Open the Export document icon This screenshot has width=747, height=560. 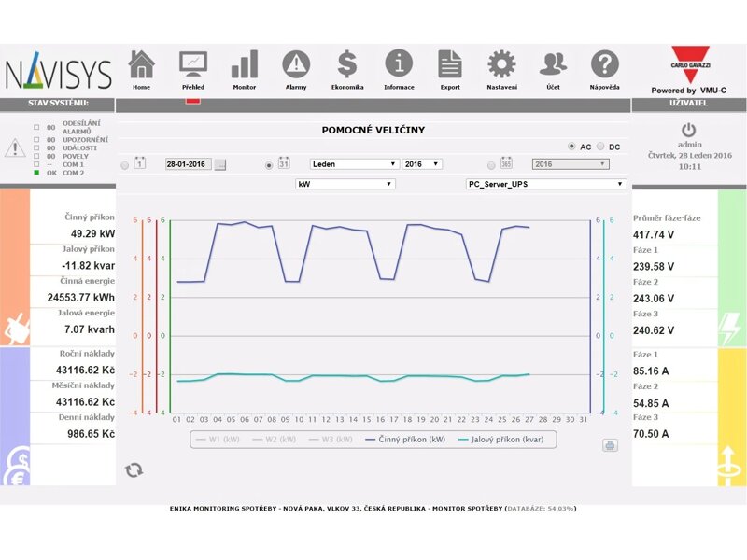tap(450, 64)
